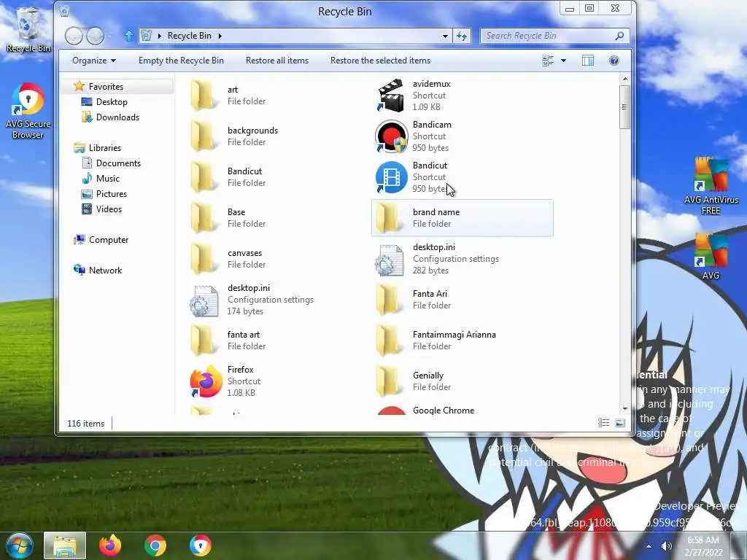
Task: Select the Base folder icon
Action: 204,218
